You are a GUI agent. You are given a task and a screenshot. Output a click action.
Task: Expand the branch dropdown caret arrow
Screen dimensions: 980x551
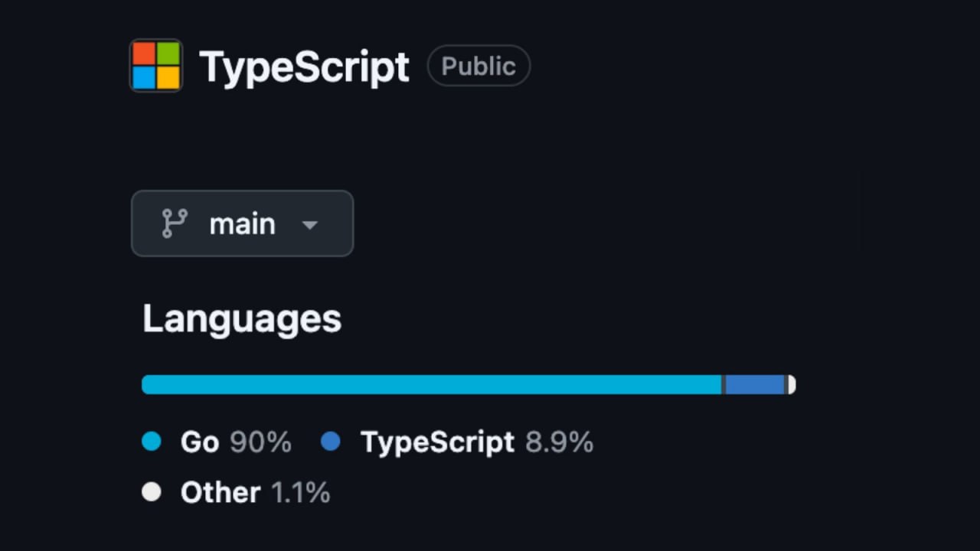(x=309, y=225)
